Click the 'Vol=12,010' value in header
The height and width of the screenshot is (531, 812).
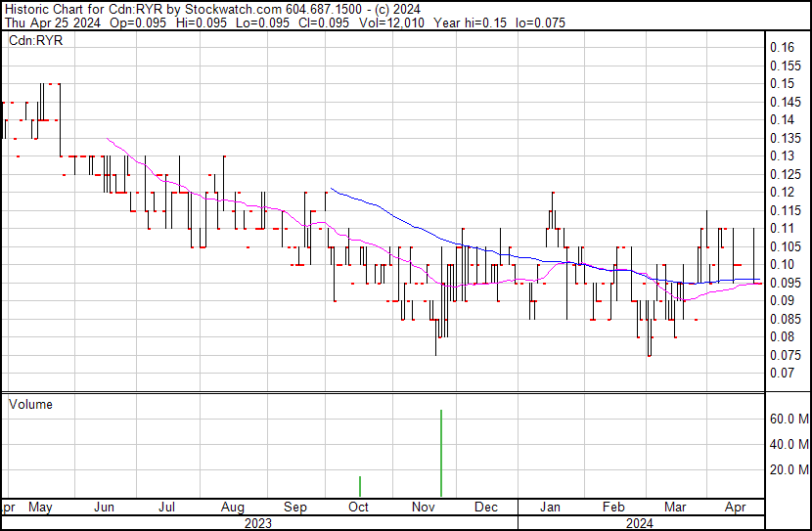391,22
